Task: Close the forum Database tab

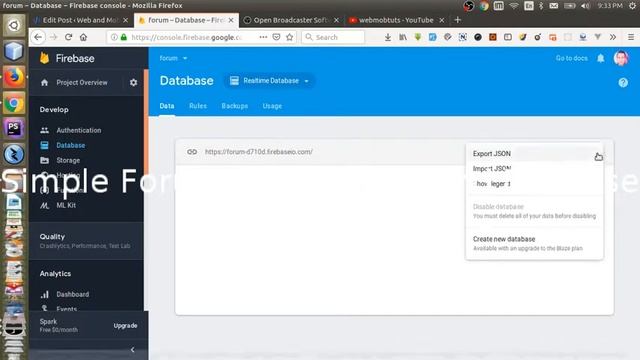Action: [231, 20]
